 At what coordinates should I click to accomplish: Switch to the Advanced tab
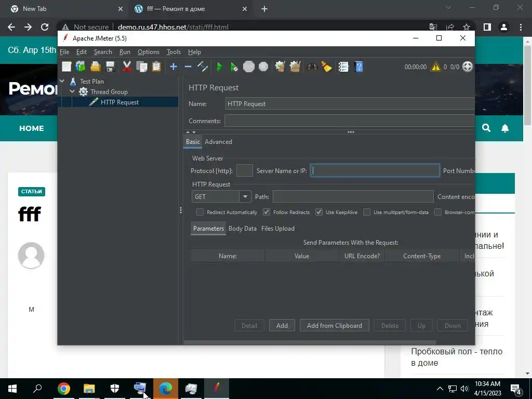(x=219, y=142)
